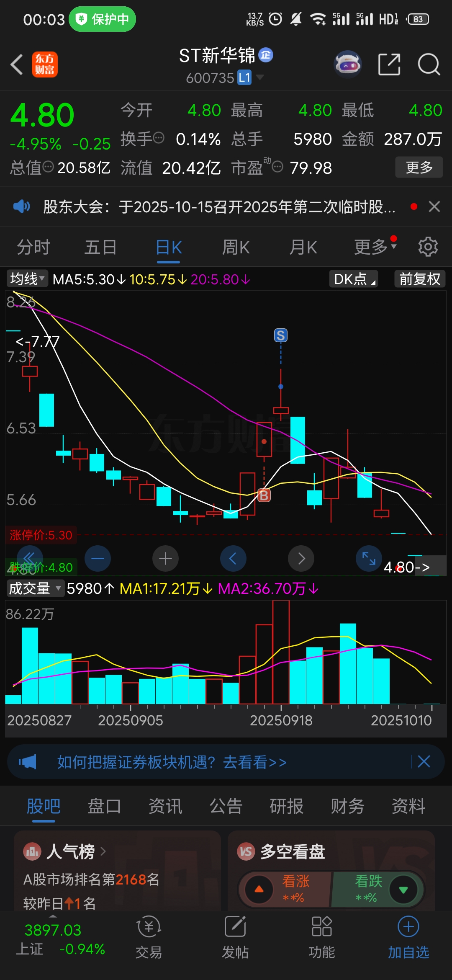Screen dimensions: 452x980
Task: Open the robot assistant avatar
Action: point(347,64)
